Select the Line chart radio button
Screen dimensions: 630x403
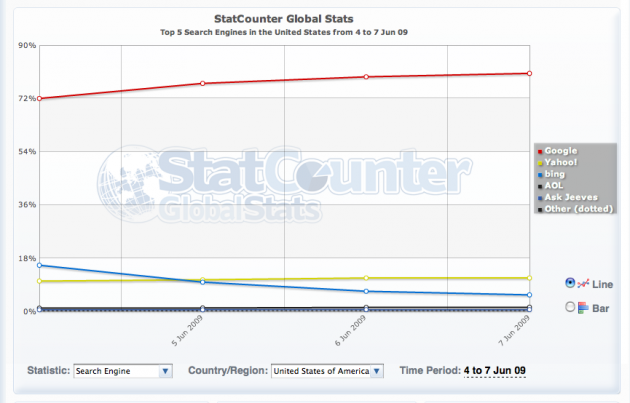click(571, 282)
